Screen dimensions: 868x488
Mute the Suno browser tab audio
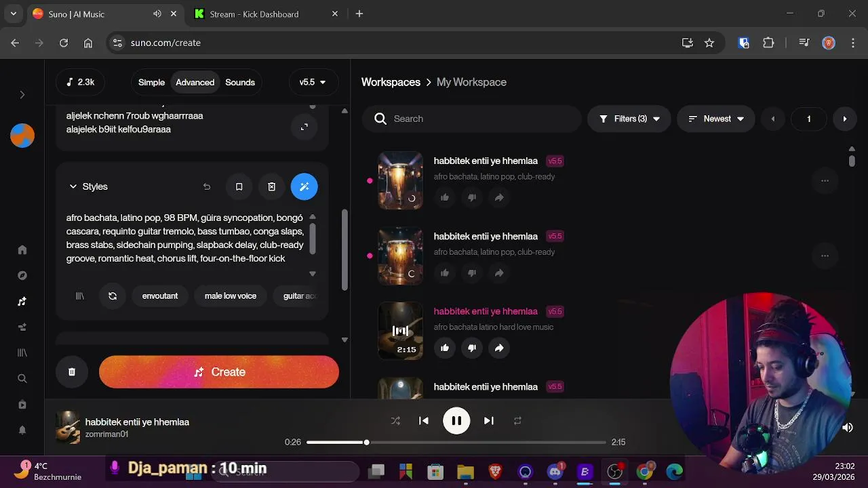point(157,14)
